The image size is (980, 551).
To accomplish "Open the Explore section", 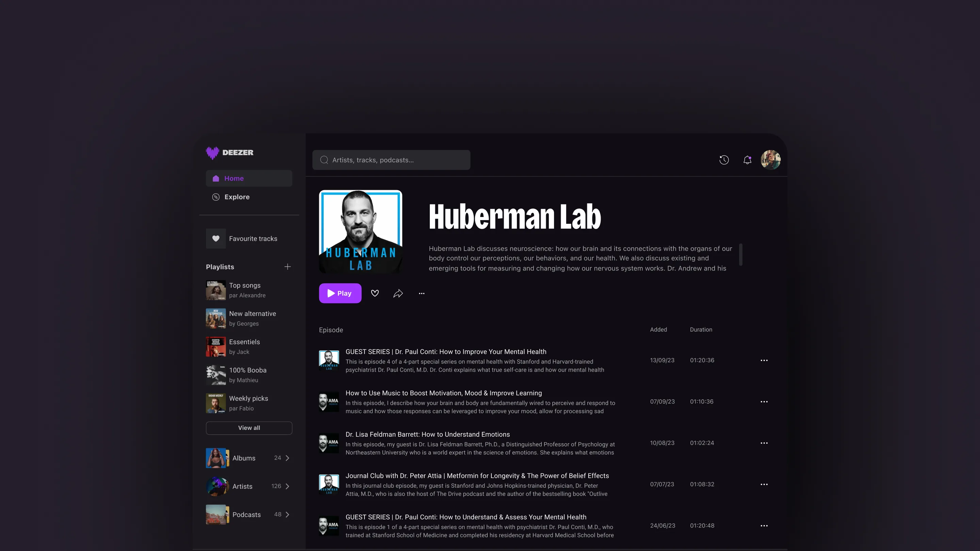I will click(x=249, y=197).
